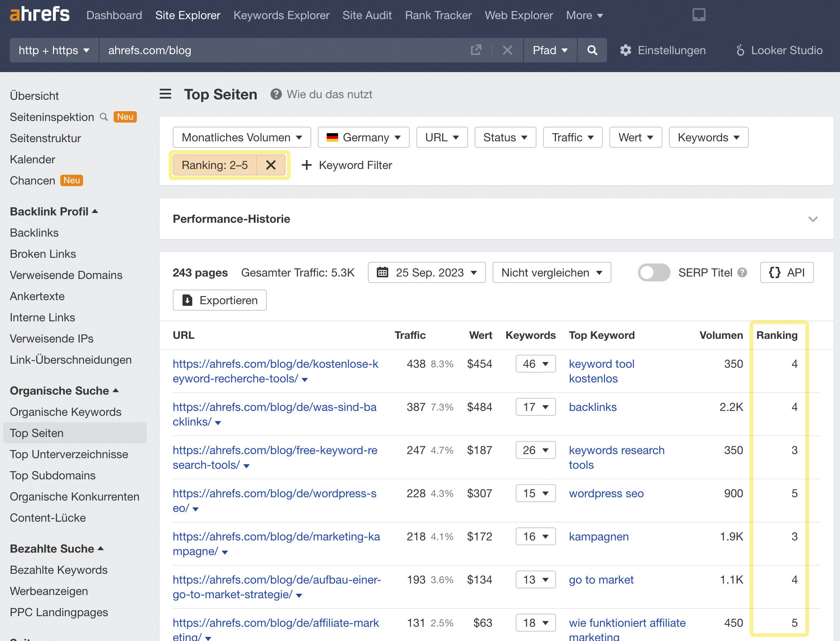Screen dimensions: 840x641
Task: Open Site Audit from the top navigation
Action: pos(367,15)
